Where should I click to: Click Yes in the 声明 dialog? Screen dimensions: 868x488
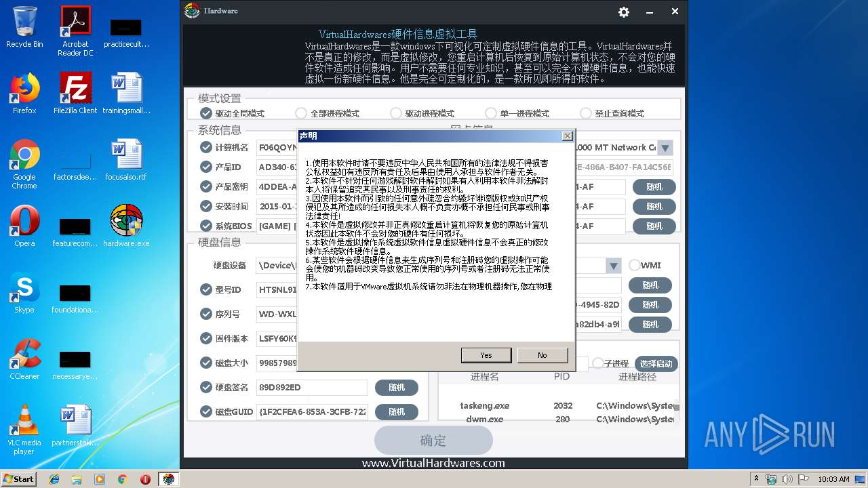click(x=486, y=355)
